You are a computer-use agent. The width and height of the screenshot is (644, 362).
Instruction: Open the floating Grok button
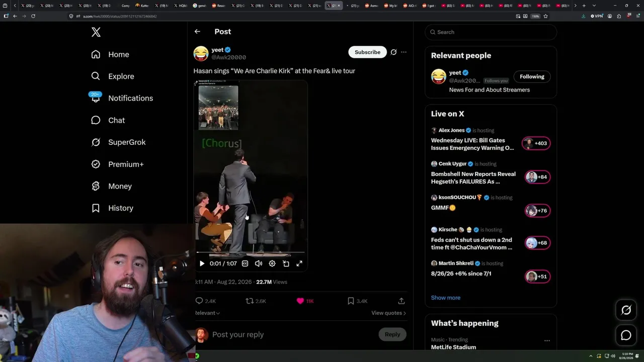click(x=626, y=310)
